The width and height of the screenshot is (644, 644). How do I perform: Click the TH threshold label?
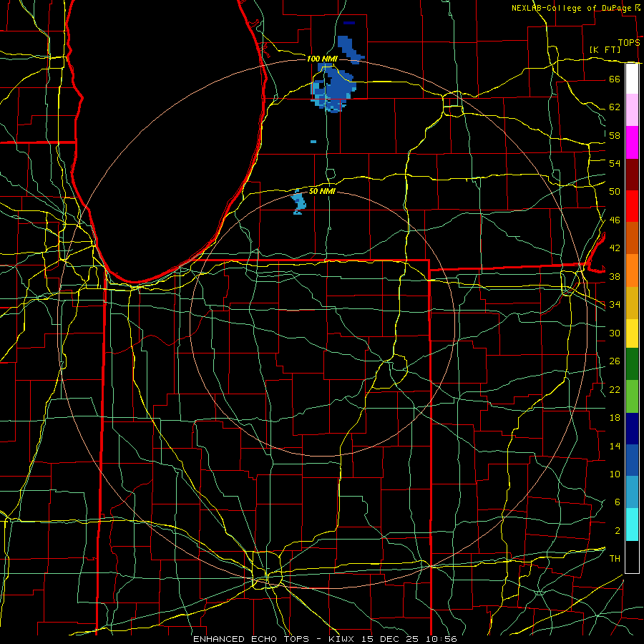point(615,559)
